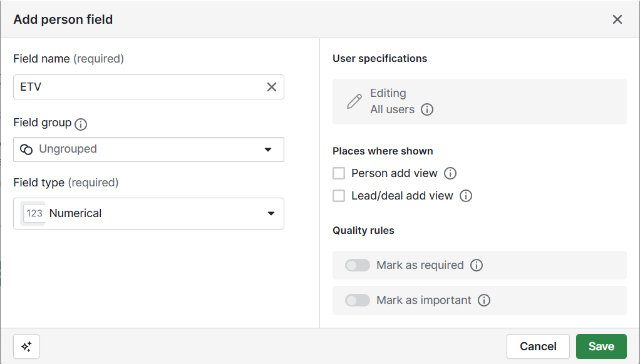Click the AI sparkle button
The width and height of the screenshot is (640, 364).
[26, 346]
